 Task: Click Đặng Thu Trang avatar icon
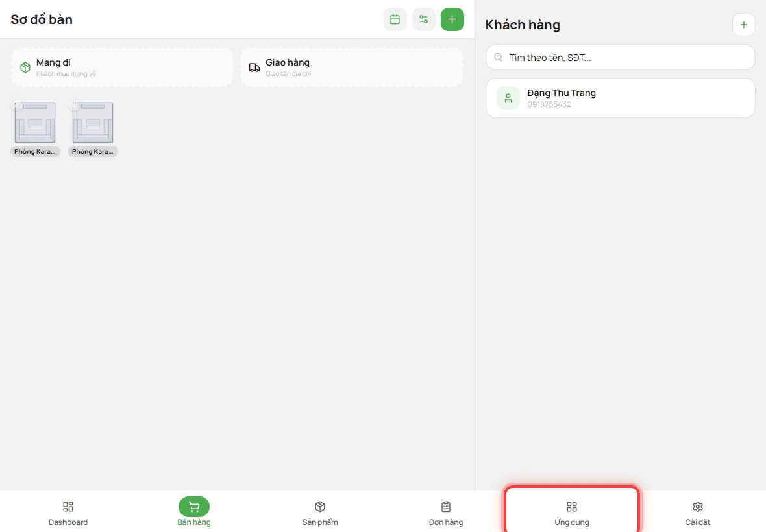[508, 98]
